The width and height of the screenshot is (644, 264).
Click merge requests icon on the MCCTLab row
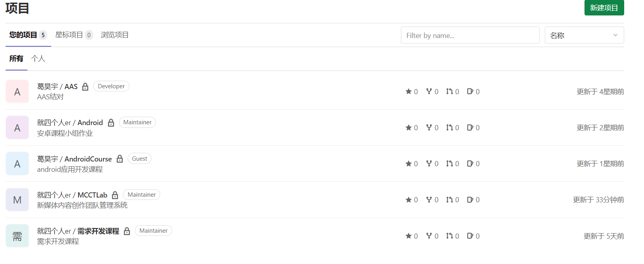[449, 199]
